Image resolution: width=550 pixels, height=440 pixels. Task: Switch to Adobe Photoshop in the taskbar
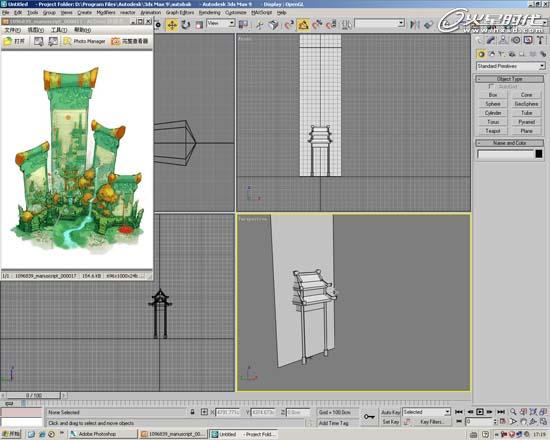pos(102,434)
